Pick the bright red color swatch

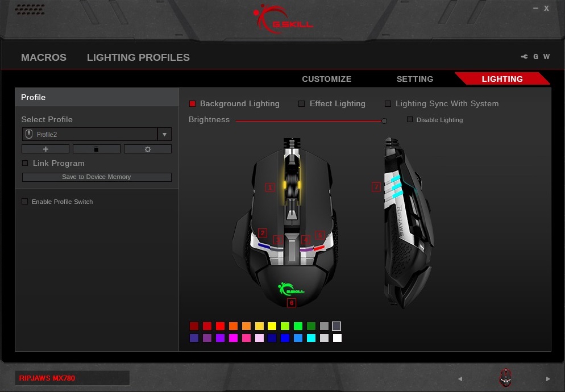click(x=220, y=326)
